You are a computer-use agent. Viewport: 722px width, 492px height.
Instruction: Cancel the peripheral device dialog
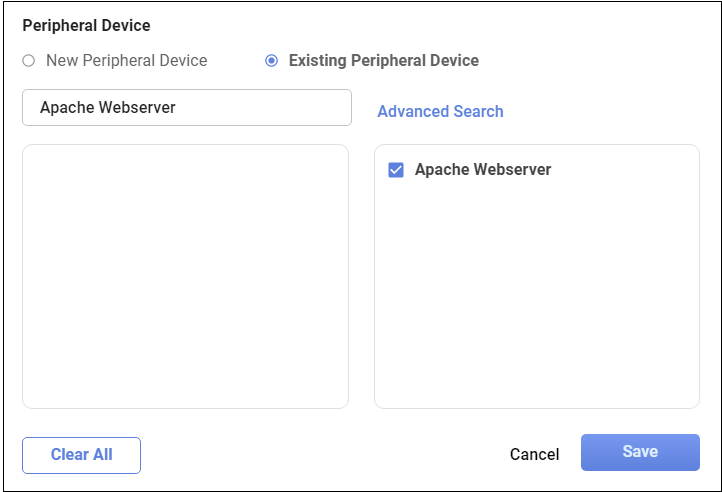click(x=534, y=454)
